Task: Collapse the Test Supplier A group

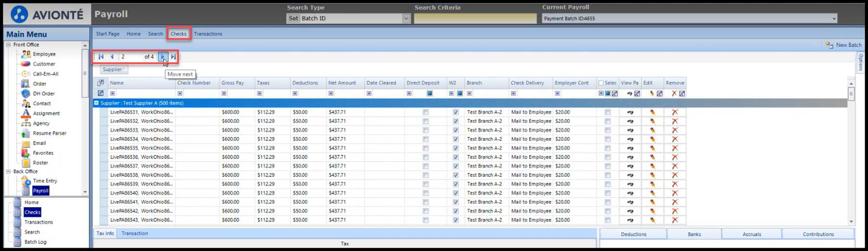Action: coord(96,103)
